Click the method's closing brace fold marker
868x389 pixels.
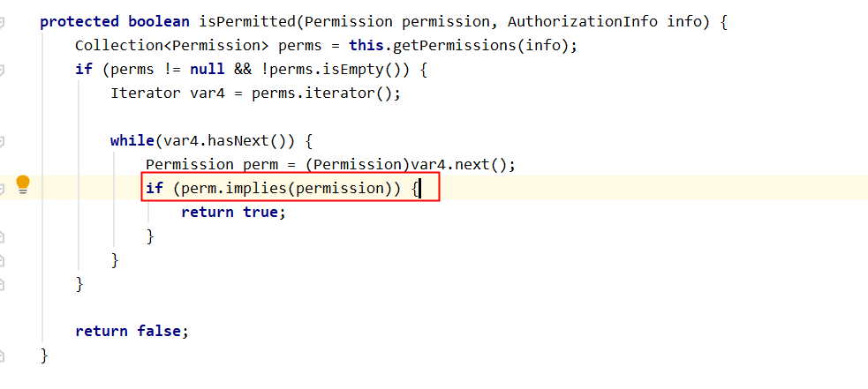point(3,355)
